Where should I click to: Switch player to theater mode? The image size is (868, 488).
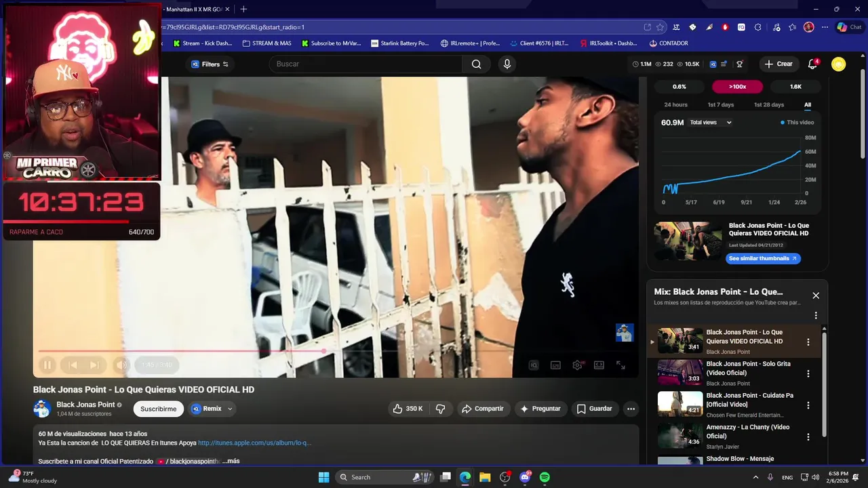[599, 365]
